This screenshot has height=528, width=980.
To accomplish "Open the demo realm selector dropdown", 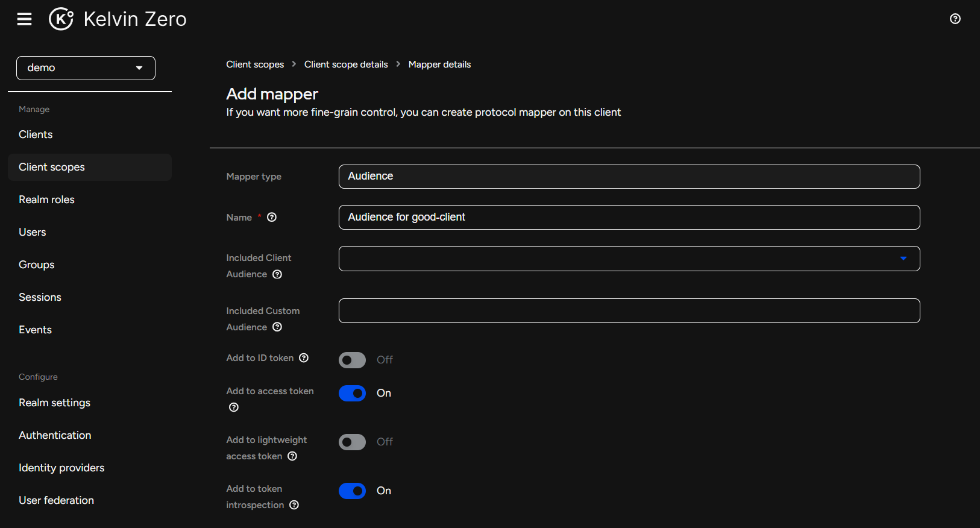I will (x=86, y=68).
